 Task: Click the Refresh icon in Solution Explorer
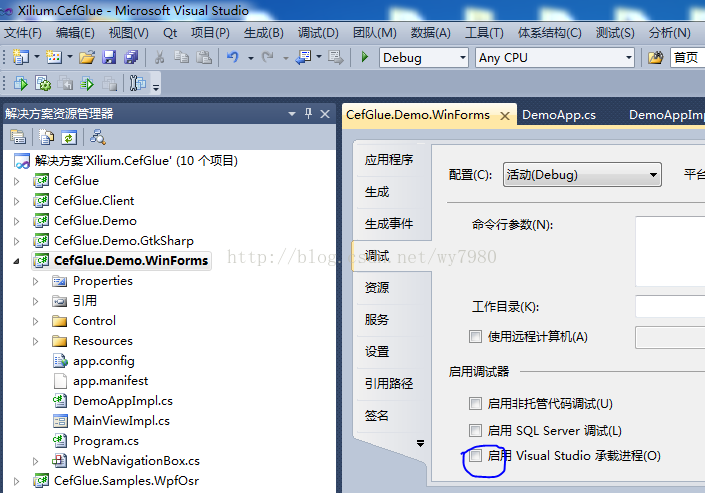69,137
